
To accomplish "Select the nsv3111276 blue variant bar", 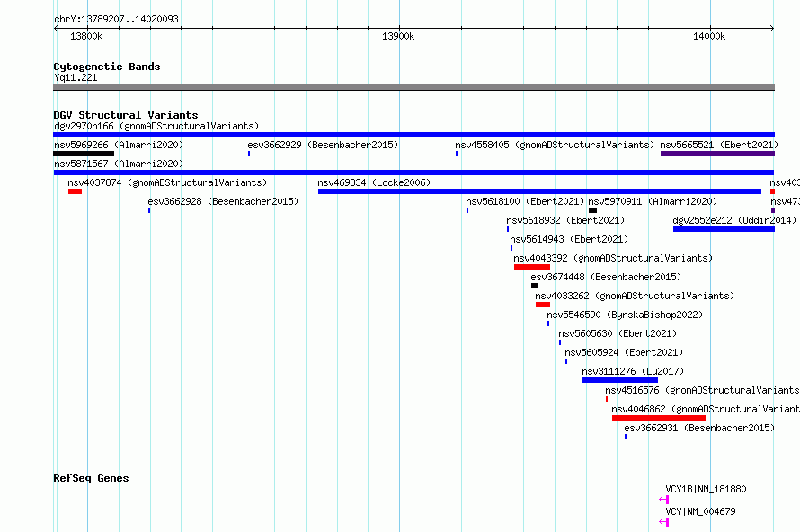I will tap(620, 380).
